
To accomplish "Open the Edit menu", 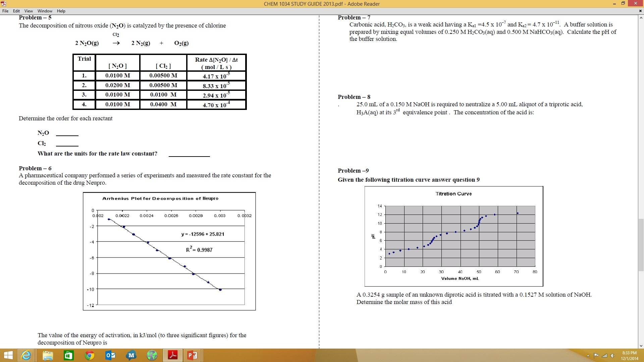I will (16, 11).
